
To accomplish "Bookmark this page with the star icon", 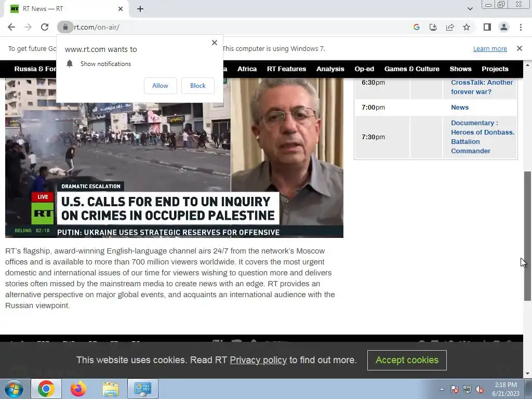I will coord(467,27).
